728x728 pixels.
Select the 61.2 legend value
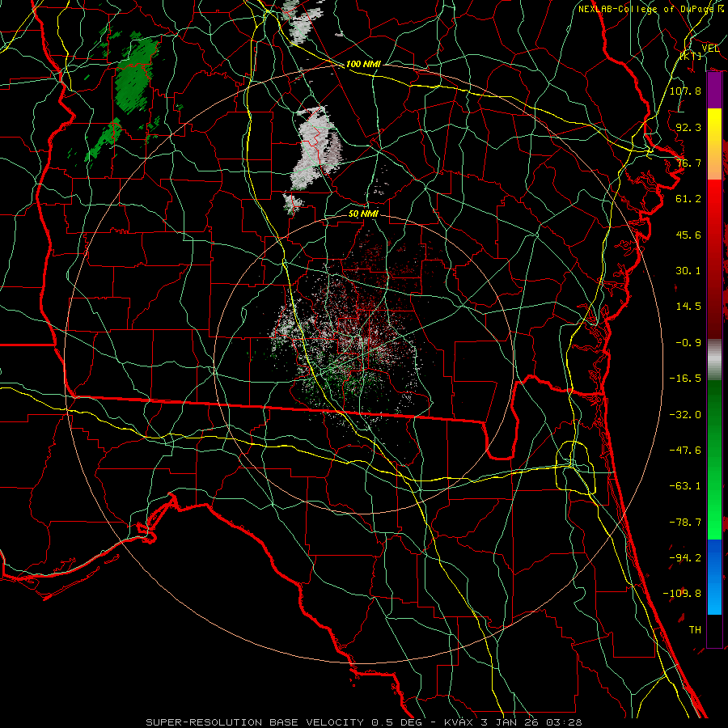[x=688, y=199]
